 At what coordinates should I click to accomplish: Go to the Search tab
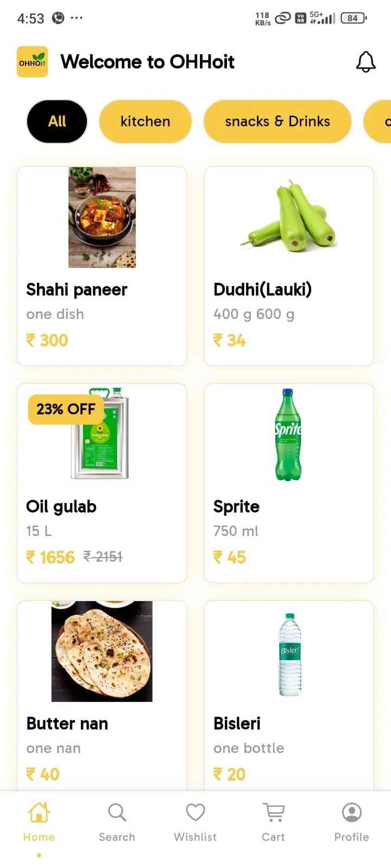pos(117,812)
